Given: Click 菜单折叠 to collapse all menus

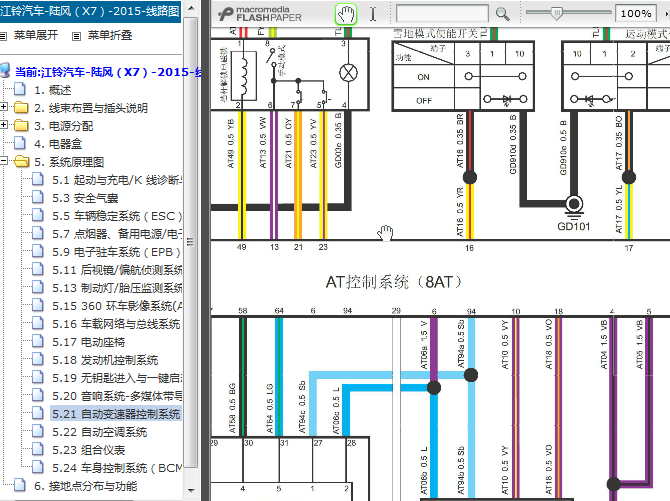Looking at the screenshot, I should [110, 35].
